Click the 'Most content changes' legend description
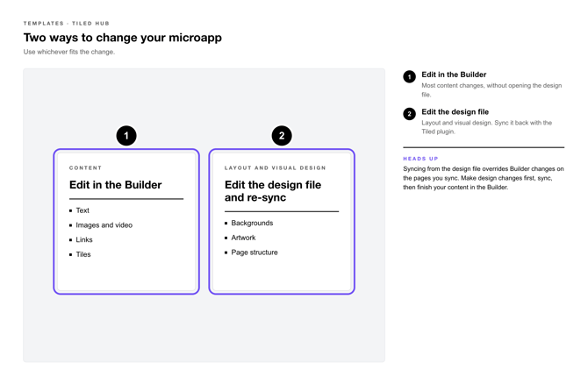 tap(491, 90)
